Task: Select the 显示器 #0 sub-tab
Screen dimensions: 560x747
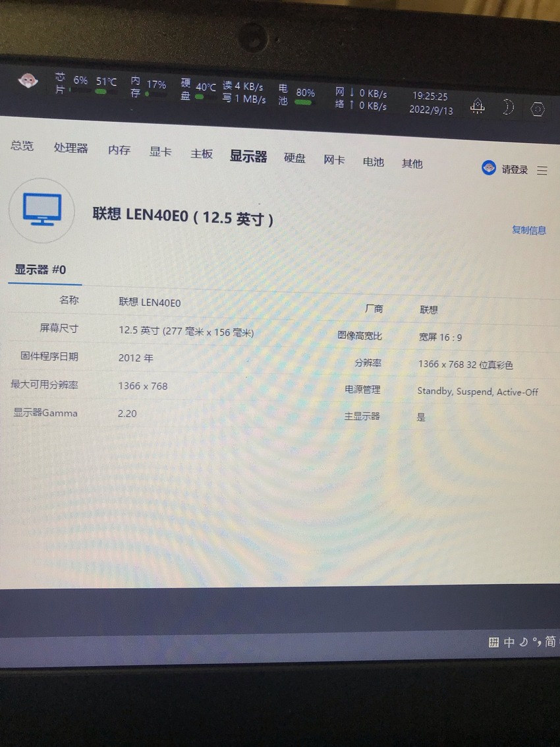Action: 40,270
